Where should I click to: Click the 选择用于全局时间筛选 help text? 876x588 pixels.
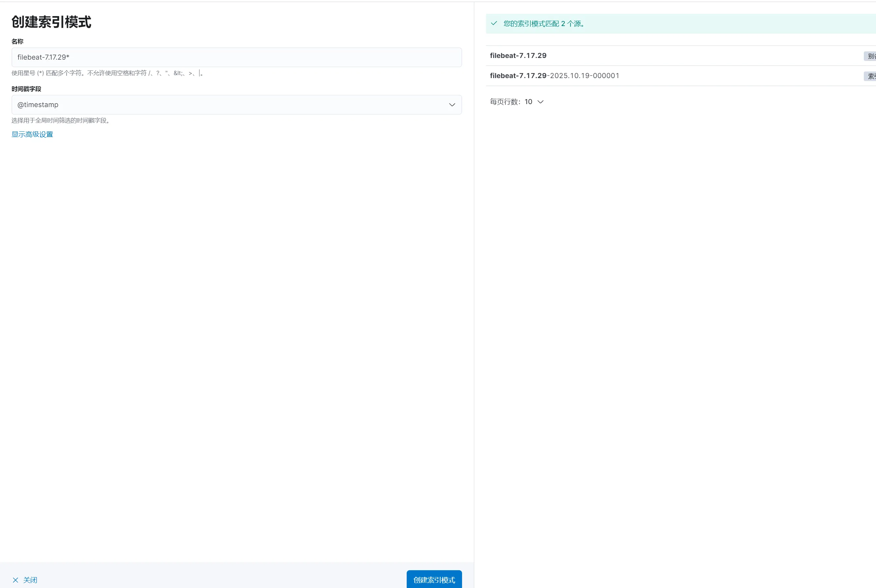point(60,121)
